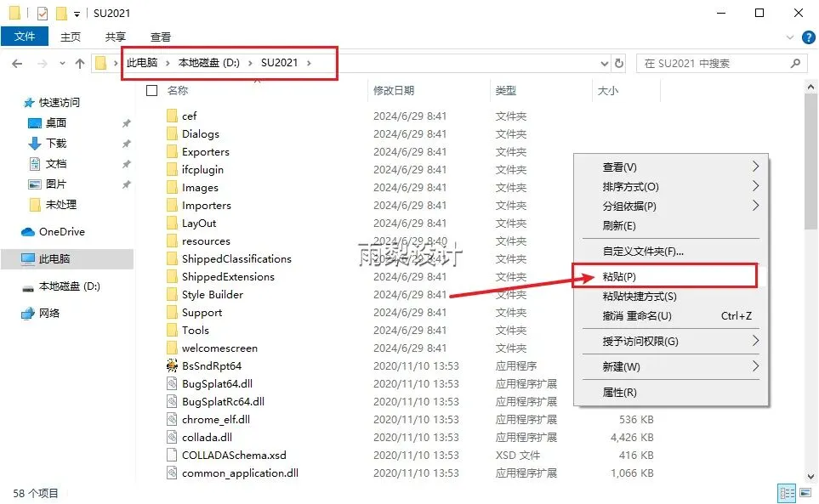Click 此电脑 in the address breadcrumb
Image resolution: width=819 pixels, height=504 pixels.
[x=142, y=63]
